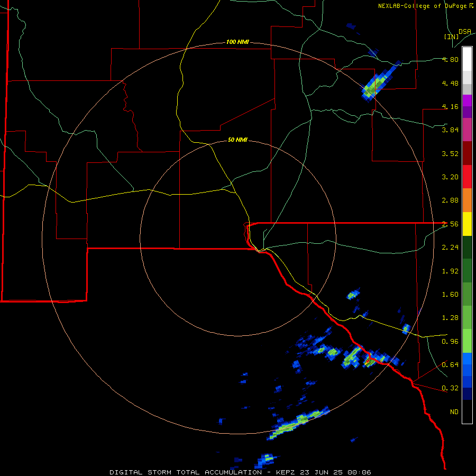Viewport: 476px width, 476px height.
Task: Click the [IN] units label
Action: coord(452,36)
